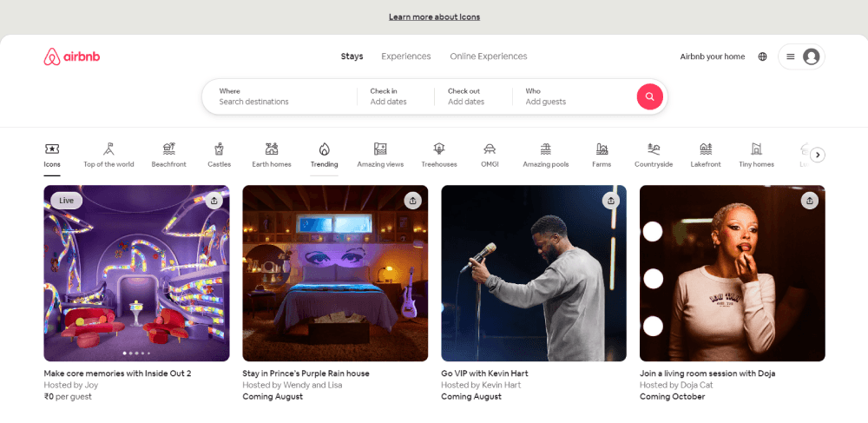
Task: Click image carousel dots on Inside Out card
Action: coord(137,353)
